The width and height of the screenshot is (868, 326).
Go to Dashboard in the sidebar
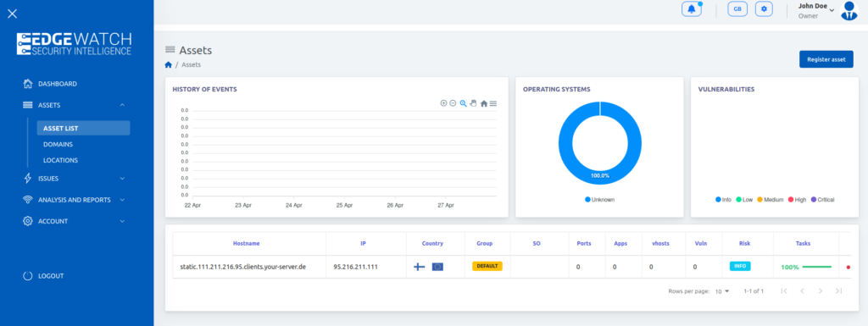coord(58,84)
